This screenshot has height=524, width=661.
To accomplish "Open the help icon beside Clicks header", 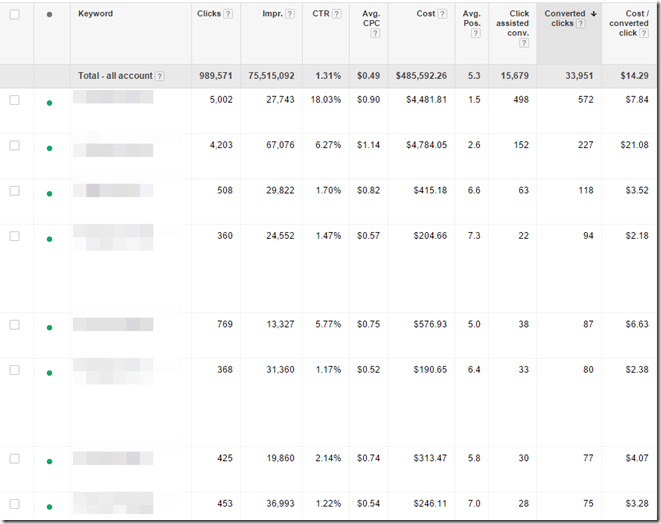I will 229,14.
